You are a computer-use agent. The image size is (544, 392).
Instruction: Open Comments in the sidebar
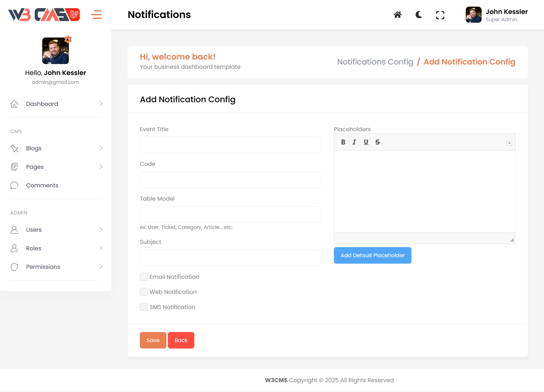click(x=42, y=185)
